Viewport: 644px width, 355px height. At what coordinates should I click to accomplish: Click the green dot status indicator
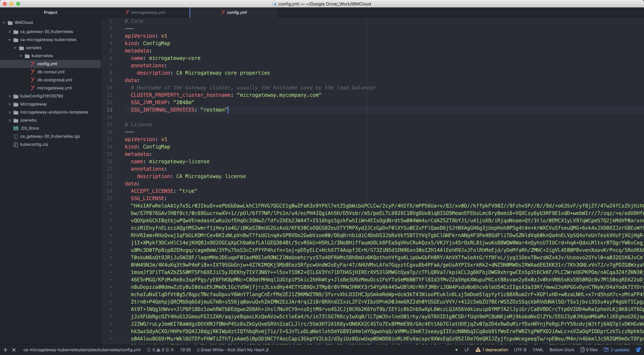[x=456, y=350]
